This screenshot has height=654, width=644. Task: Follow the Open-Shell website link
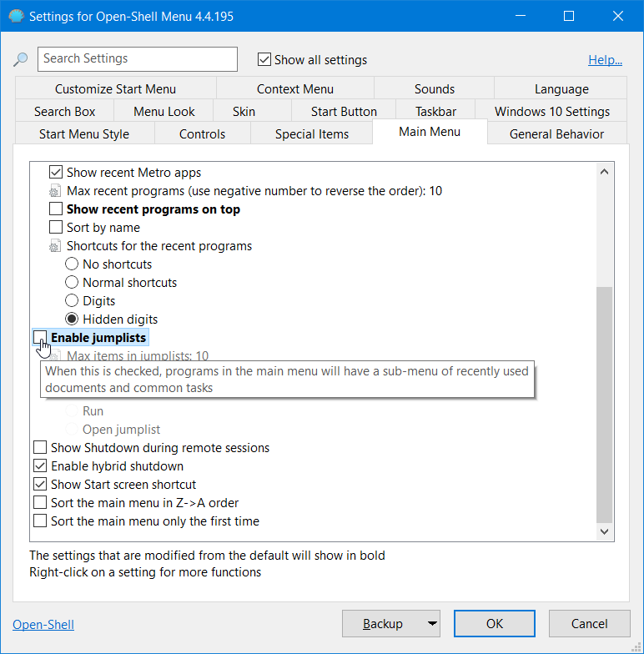[x=43, y=624]
